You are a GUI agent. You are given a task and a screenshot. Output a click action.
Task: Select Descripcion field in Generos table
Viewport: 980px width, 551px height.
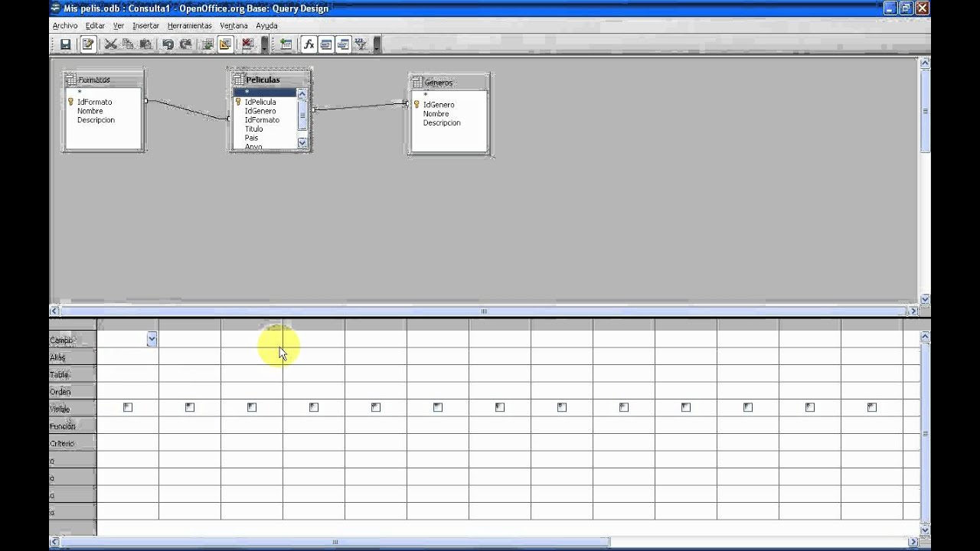pos(442,123)
